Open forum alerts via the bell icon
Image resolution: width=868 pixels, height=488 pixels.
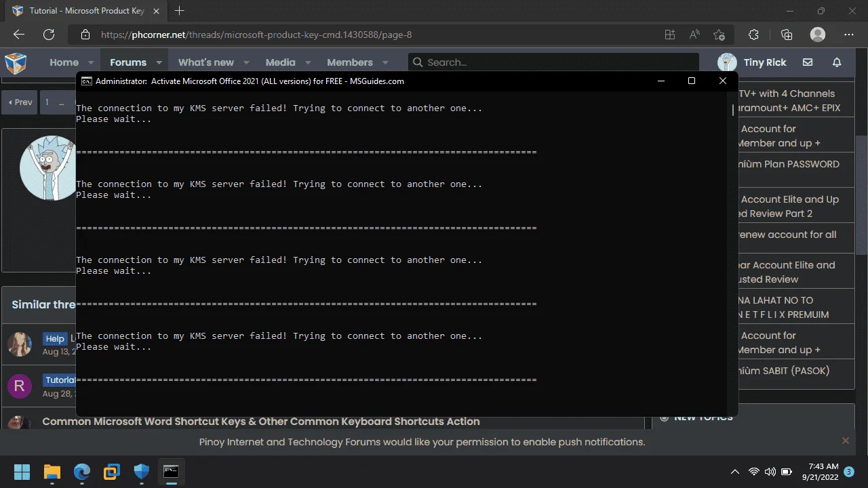point(837,62)
